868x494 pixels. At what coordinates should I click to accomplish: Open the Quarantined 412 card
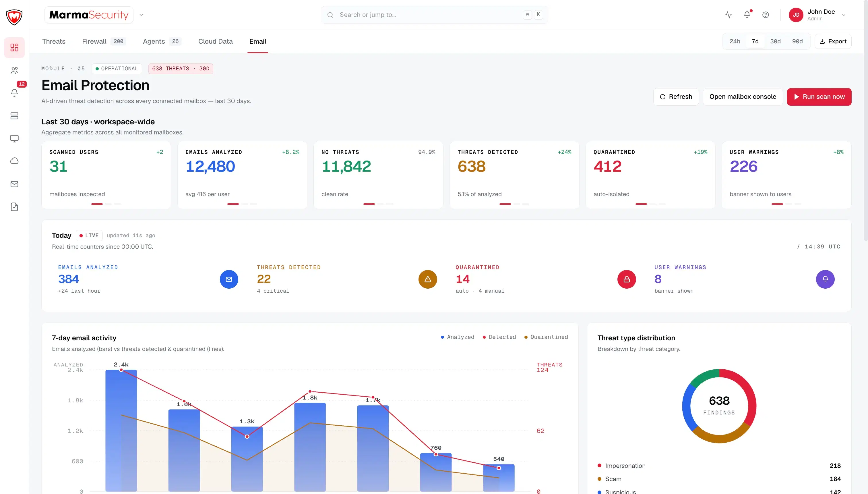pos(650,175)
